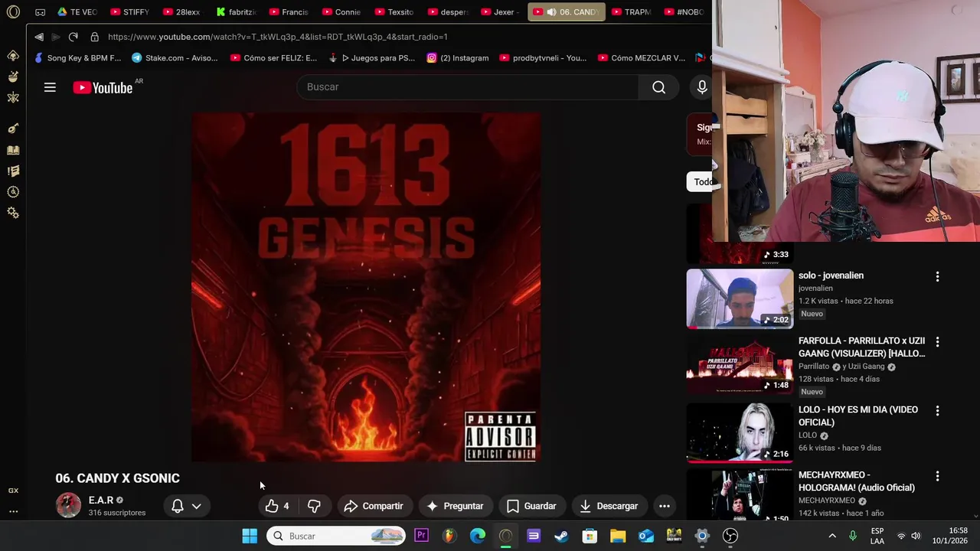Screen dimensions: 980x551
Task: Open the E.A.R channel name link
Action: click(101, 500)
